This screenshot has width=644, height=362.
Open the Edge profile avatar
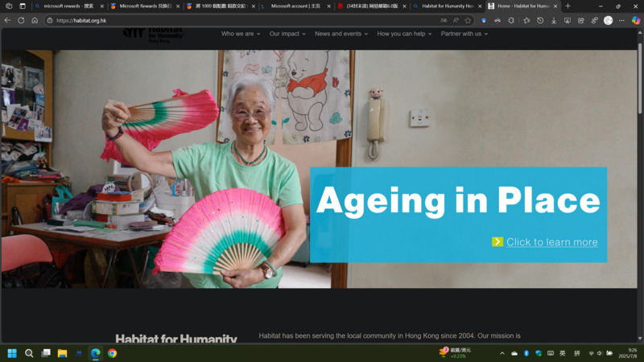click(608, 20)
